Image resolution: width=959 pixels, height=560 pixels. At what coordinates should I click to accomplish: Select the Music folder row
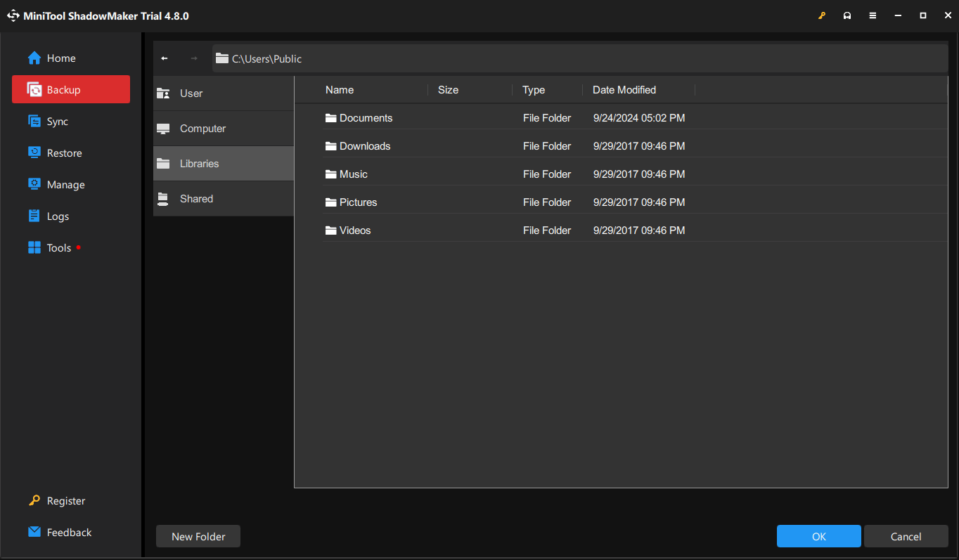tap(353, 174)
